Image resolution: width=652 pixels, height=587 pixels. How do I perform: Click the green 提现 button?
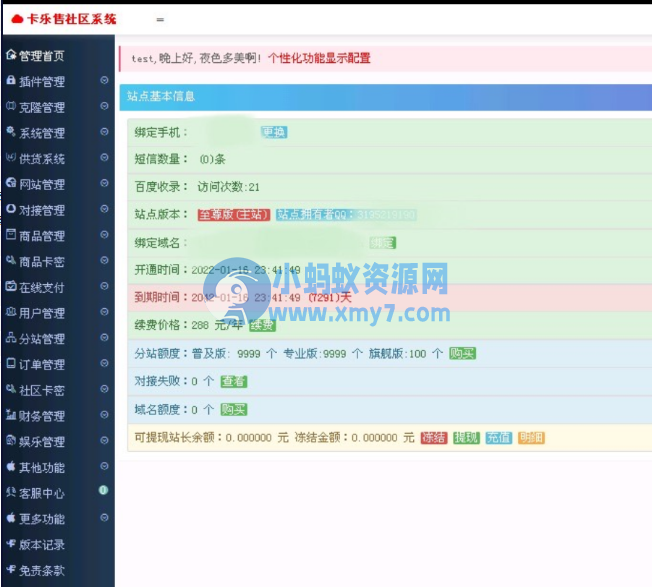(466, 438)
